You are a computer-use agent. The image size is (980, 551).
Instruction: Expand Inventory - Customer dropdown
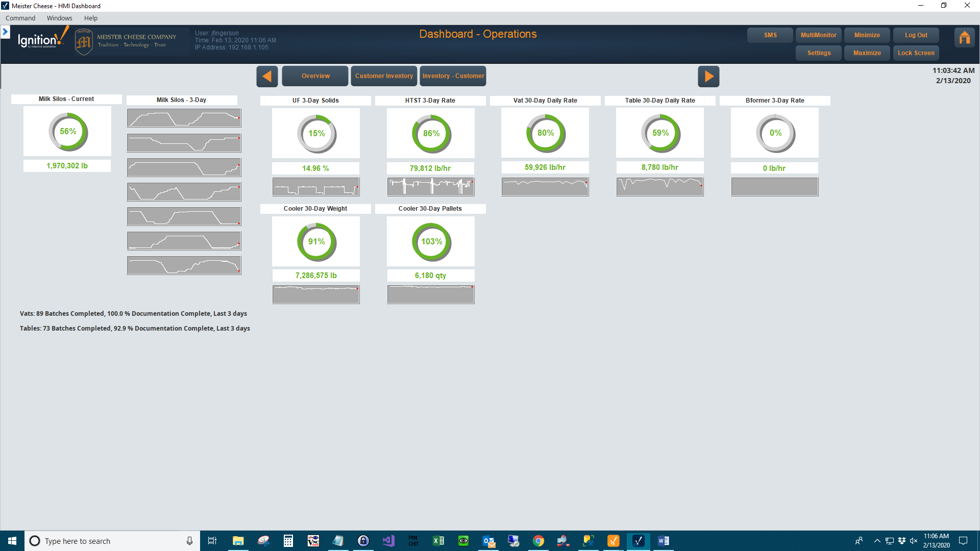pyautogui.click(x=453, y=76)
